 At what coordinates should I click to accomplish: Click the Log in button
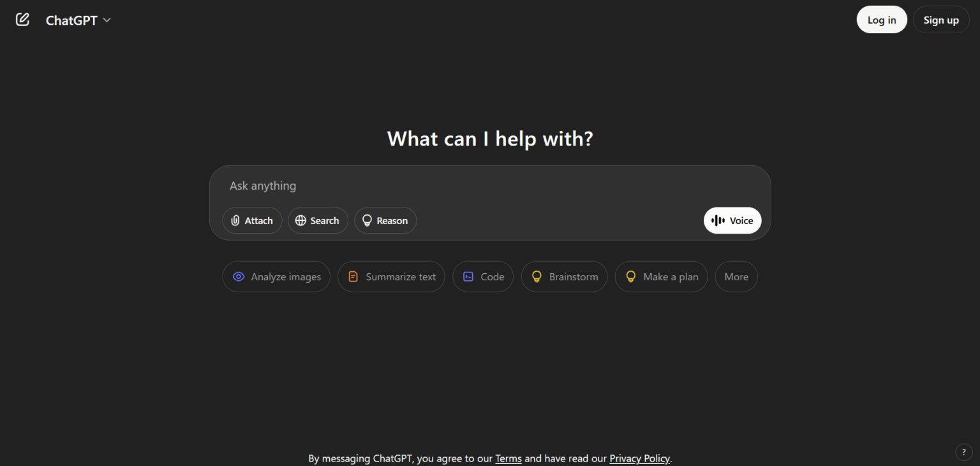tap(881, 20)
